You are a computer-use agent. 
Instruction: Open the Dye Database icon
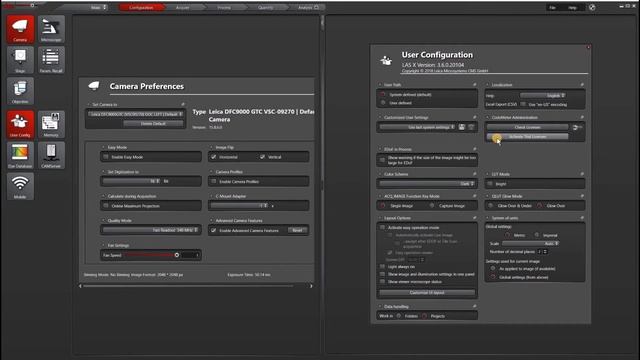click(x=20, y=155)
